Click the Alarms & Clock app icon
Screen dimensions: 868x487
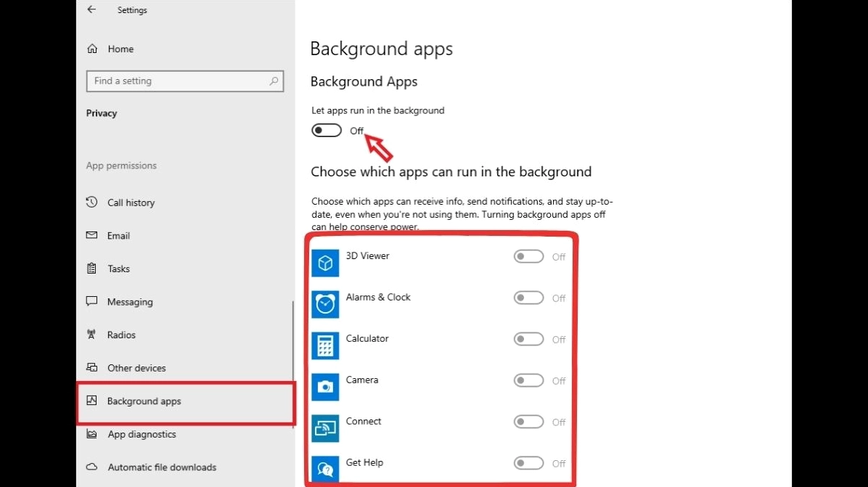point(325,304)
